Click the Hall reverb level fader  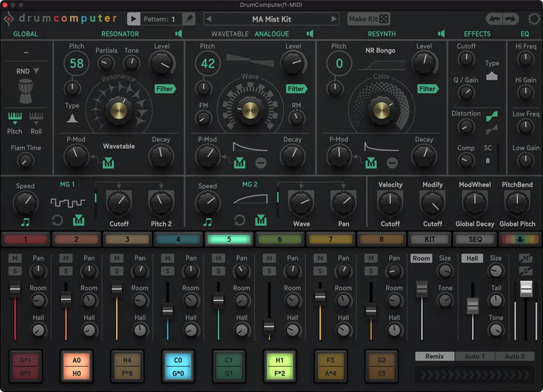pos(472,306)
